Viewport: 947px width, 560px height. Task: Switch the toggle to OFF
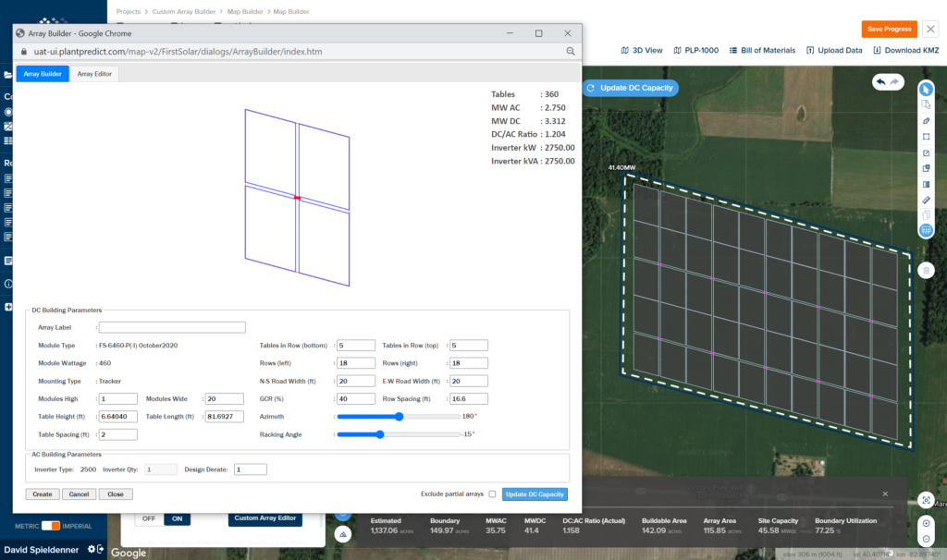click(x=149, y=518)
